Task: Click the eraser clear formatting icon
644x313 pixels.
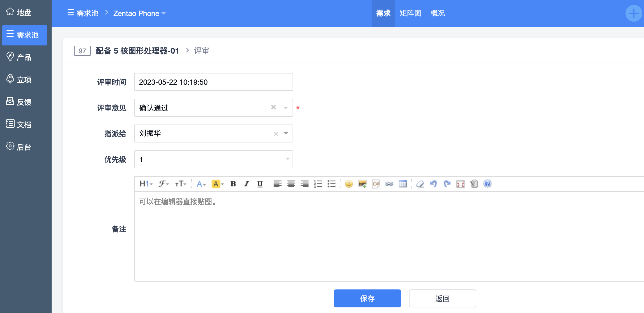Action: coord(420,184)
